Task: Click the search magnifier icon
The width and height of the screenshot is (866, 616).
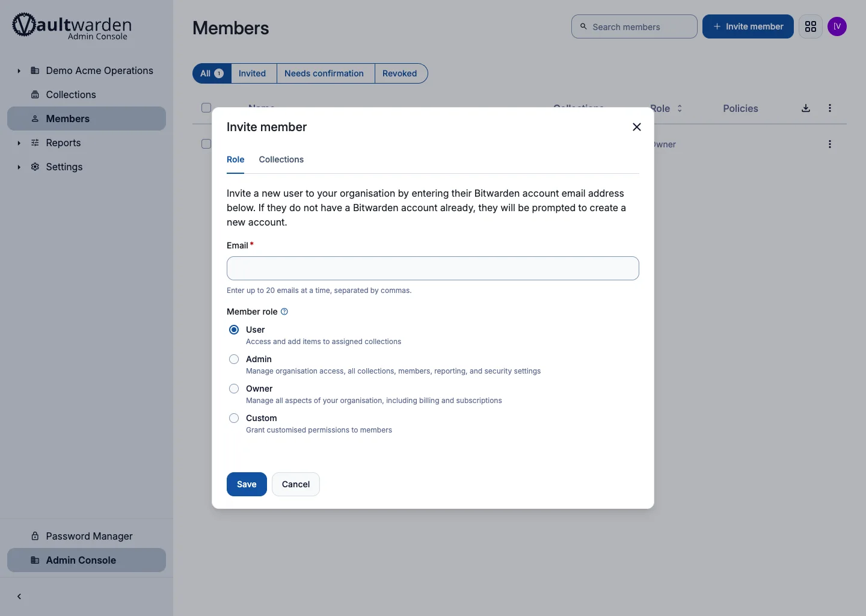Action: (583, 26)
